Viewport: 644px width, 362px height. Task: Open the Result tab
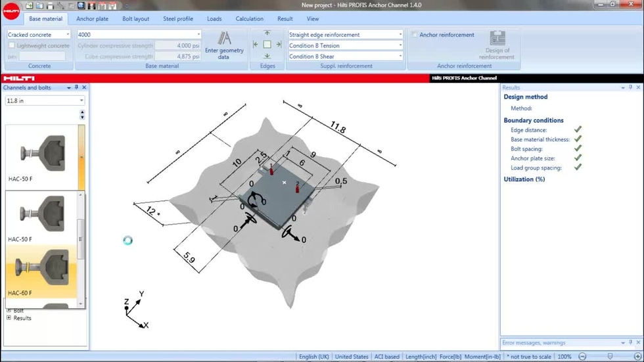[285, 19]
